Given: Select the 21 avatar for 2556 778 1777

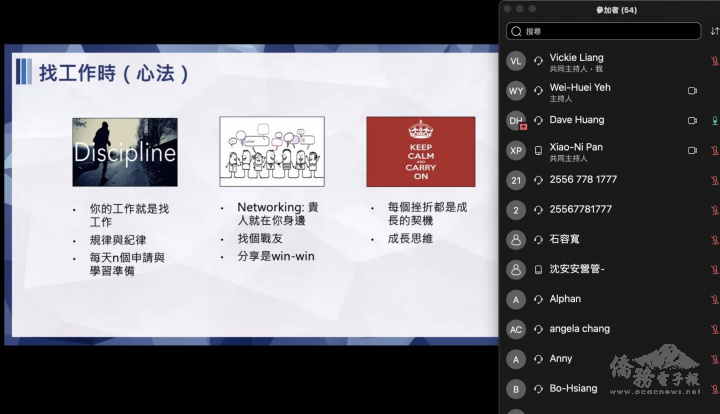Looking at the screenshot, I should 516,180.
